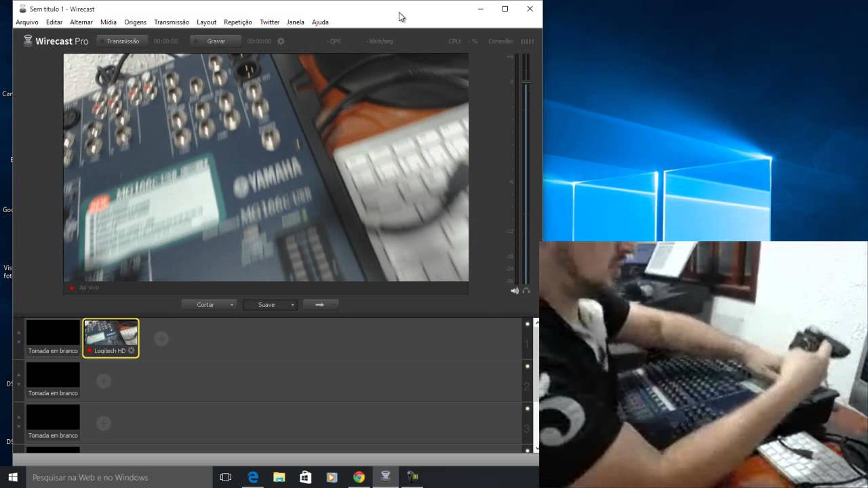This screenshot has height=488, width=868.
Task: Mute the speaker output icon
Action: [x=515, y=291]
